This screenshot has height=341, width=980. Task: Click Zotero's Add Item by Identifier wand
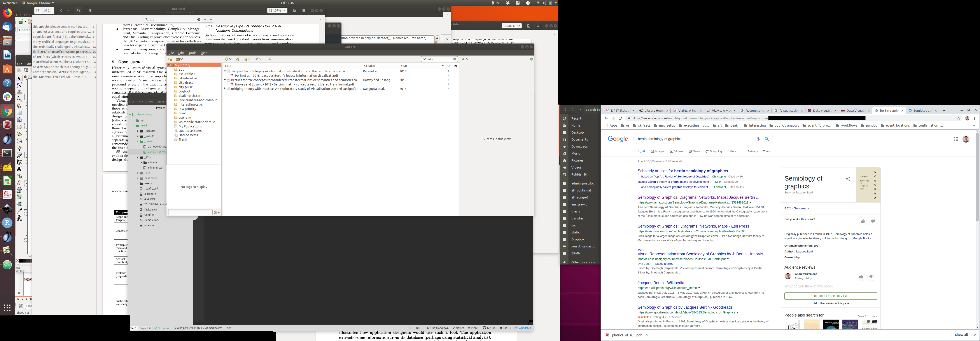237,59
